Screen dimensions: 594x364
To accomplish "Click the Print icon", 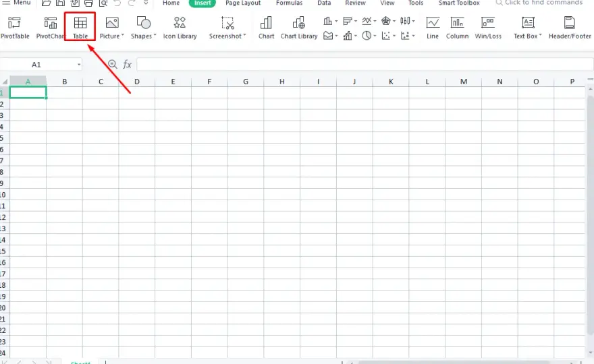I will [x=88, y=3].
